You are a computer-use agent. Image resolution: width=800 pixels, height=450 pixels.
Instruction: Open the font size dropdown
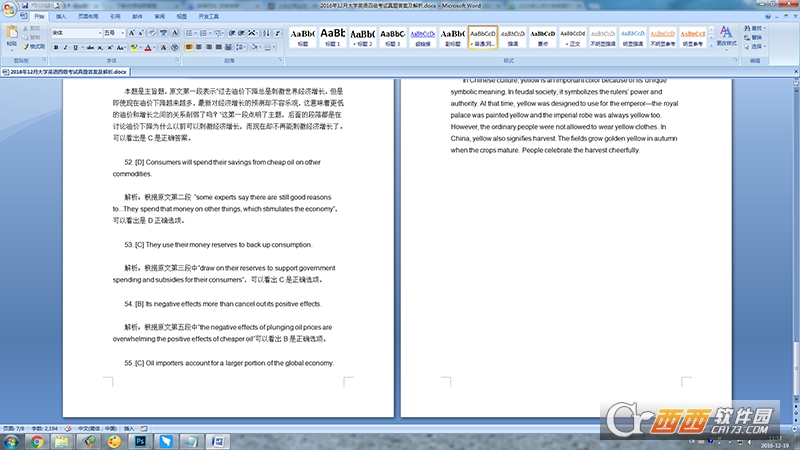[122, 33]
